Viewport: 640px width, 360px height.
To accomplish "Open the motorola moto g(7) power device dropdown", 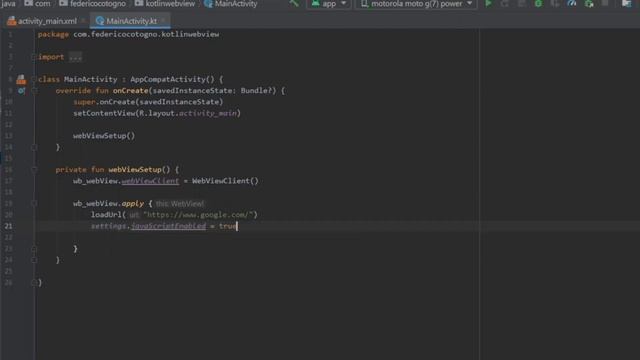I will (416, 4).
